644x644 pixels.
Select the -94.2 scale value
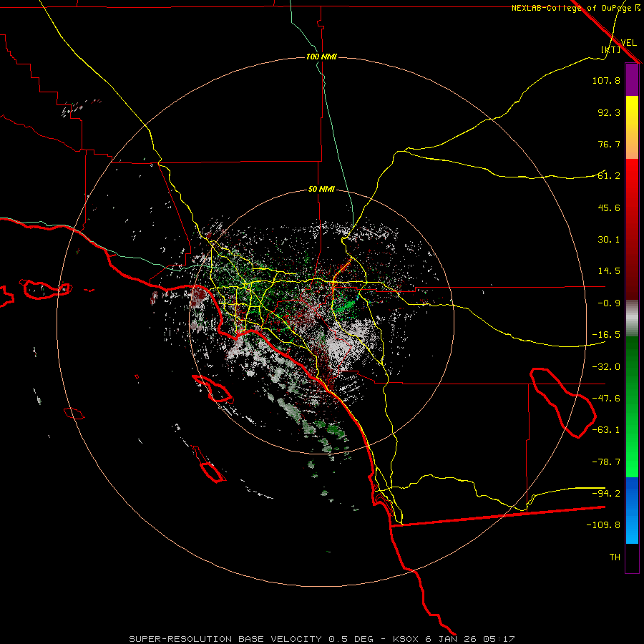tap(606, 494)
